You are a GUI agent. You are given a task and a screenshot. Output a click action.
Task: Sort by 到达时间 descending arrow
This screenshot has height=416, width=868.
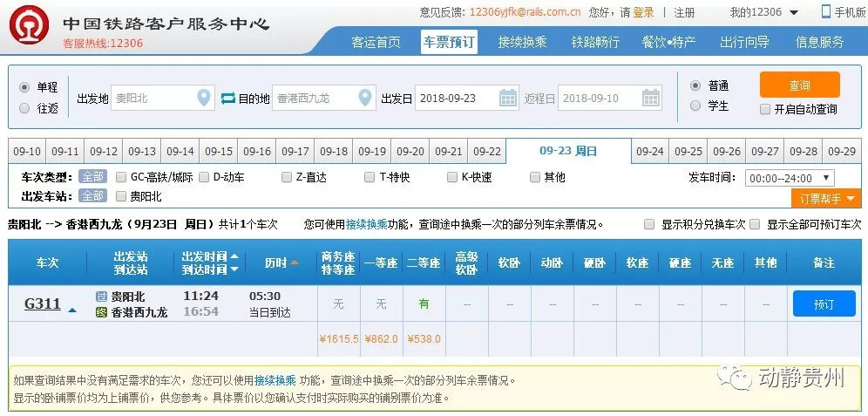pos(234,269)
